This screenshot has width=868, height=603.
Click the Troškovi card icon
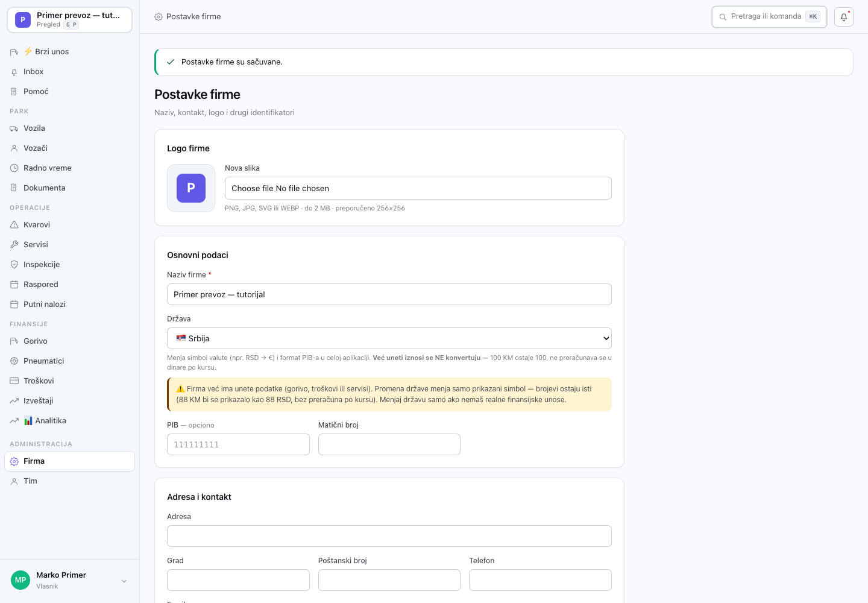14,381
